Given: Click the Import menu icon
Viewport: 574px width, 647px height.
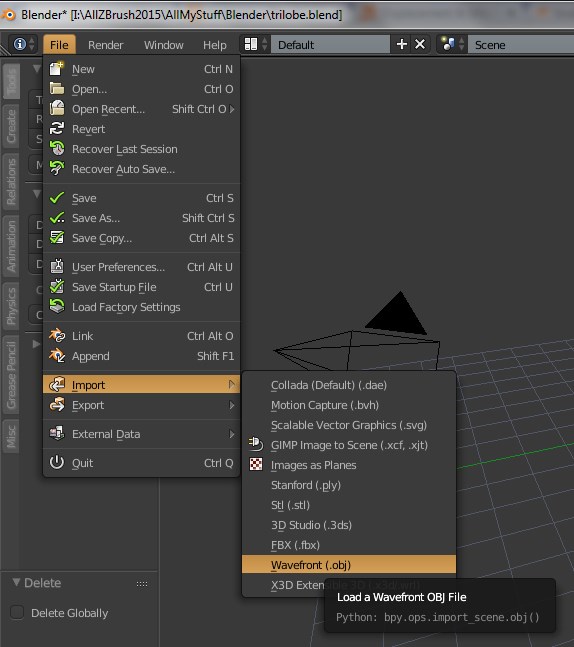Looking at the screenshot, I should point(57,384).
